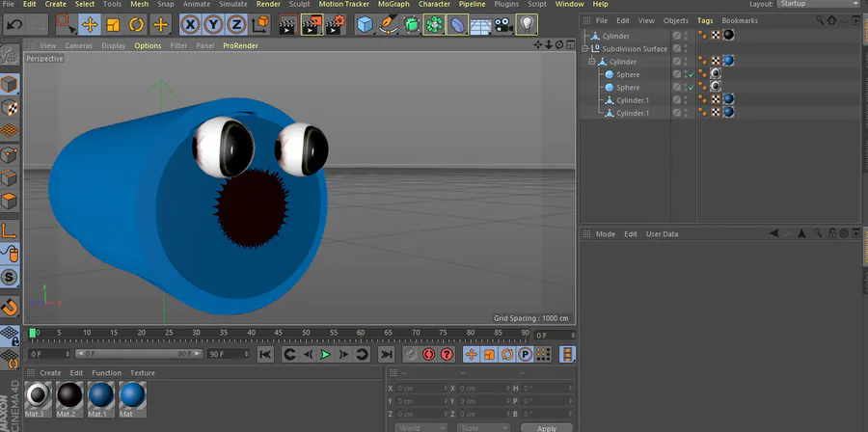
Task: Select the Move tool in the toolbar
Action: pos(89,24)
